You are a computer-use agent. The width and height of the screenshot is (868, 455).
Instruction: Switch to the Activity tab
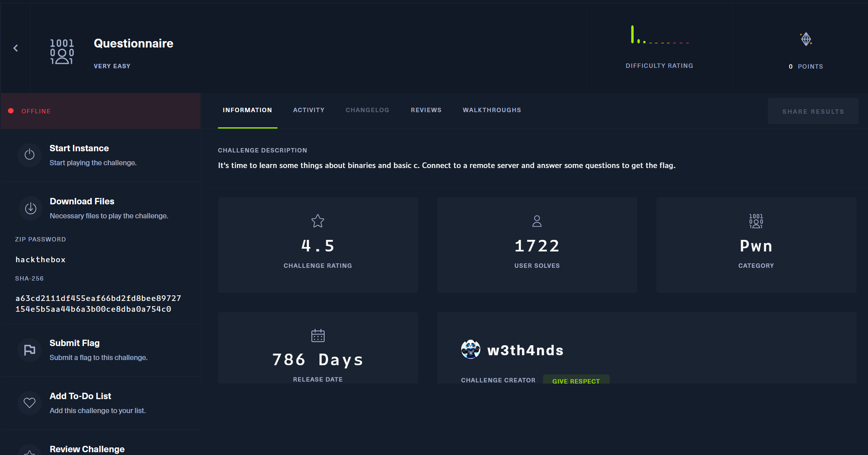coord(309,110)
